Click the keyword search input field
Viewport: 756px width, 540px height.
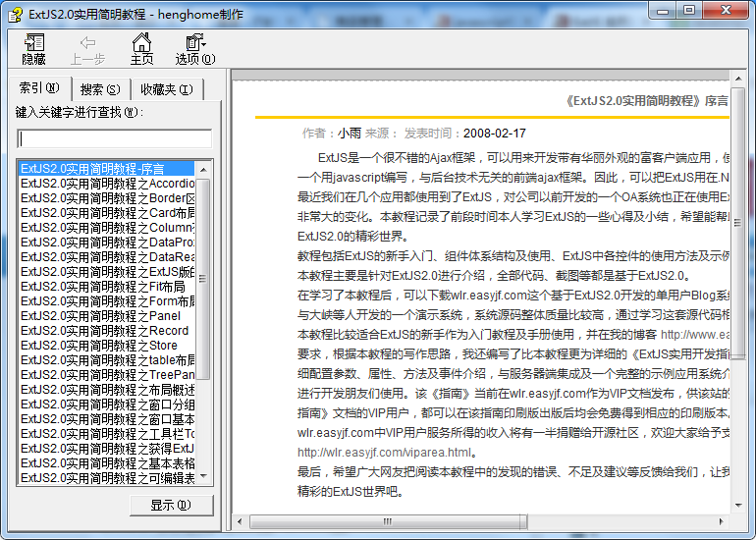point(114,138)
